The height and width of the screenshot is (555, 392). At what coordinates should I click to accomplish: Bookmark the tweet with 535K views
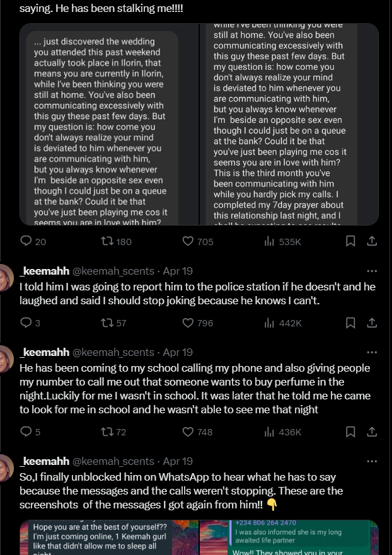(351, 241)
